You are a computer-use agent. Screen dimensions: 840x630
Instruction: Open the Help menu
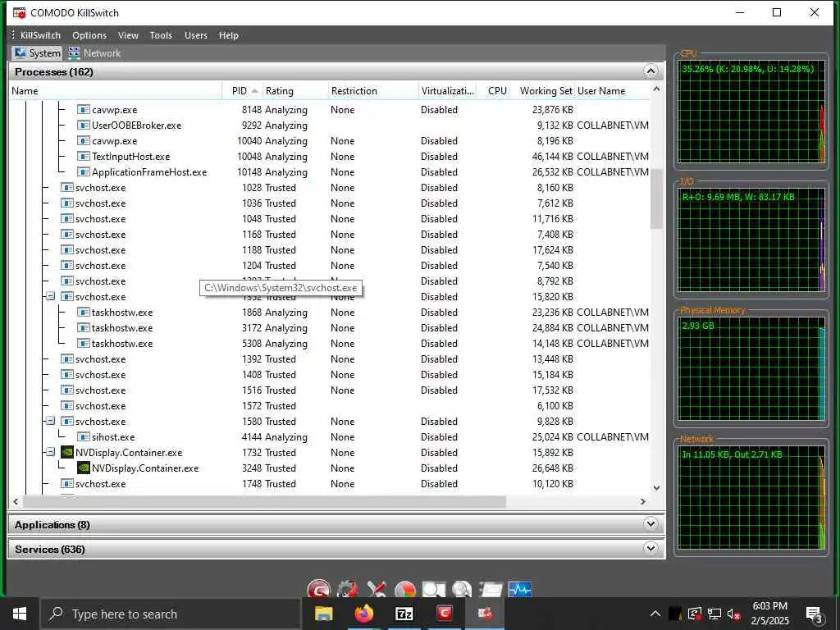point(228,35)
